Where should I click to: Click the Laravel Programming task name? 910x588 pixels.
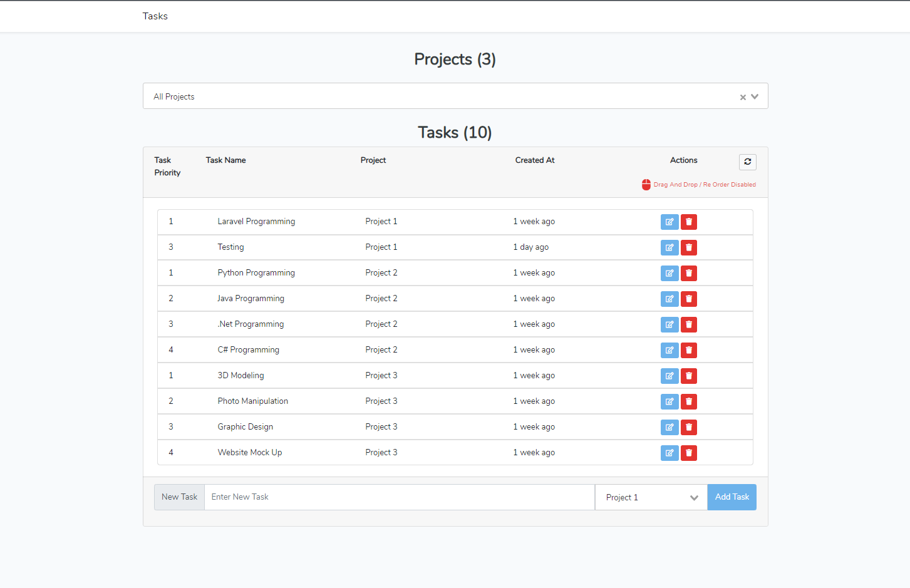click(256, 221)
